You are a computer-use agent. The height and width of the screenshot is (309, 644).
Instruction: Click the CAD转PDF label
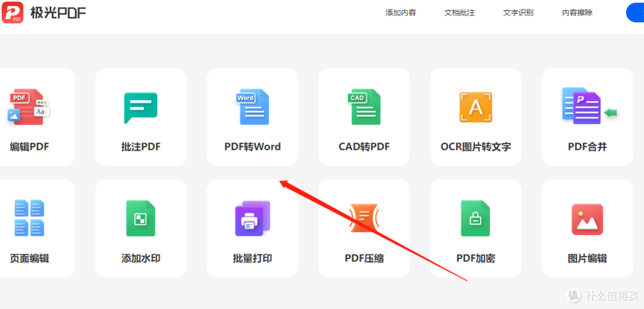pyautogui.click(x=364, y=146)
